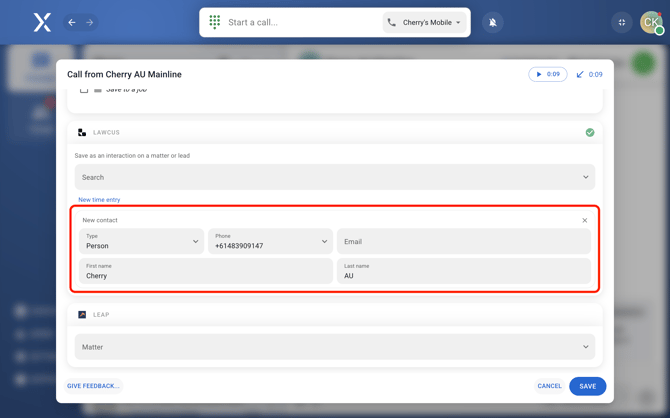
Task: Open the CK user avatar menu
Action: pos(651,22)
